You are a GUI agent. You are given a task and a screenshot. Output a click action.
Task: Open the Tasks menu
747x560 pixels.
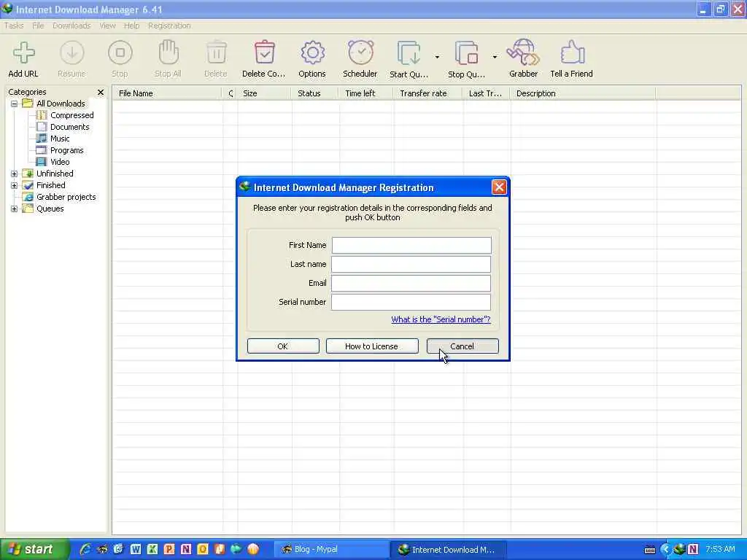point(14,26)
